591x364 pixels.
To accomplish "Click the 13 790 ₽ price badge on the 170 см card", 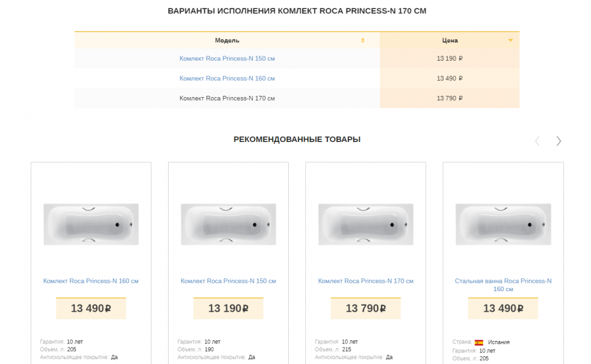I will (x=366, y=309).
